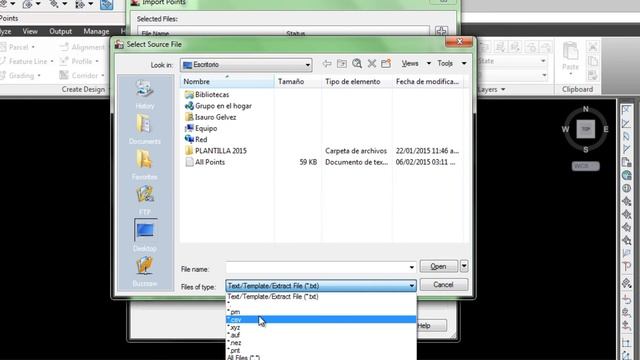Select the Bibliotecas entry
640x360 pixels.
pos(211,94)
